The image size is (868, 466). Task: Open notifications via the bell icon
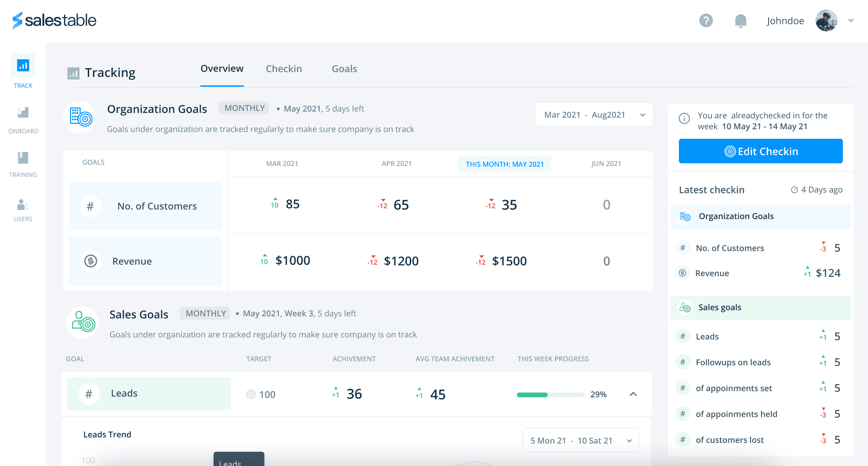point(741,20)
